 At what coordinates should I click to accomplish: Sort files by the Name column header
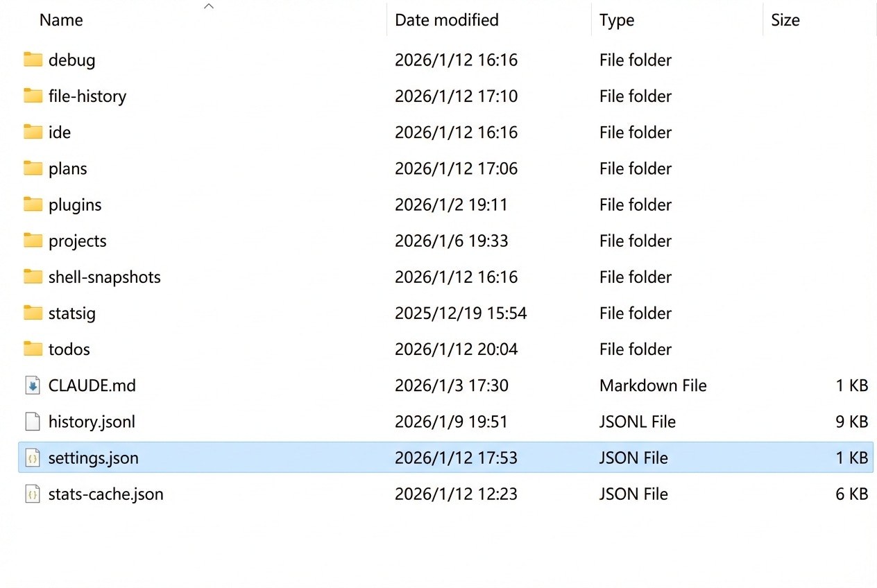61,20
